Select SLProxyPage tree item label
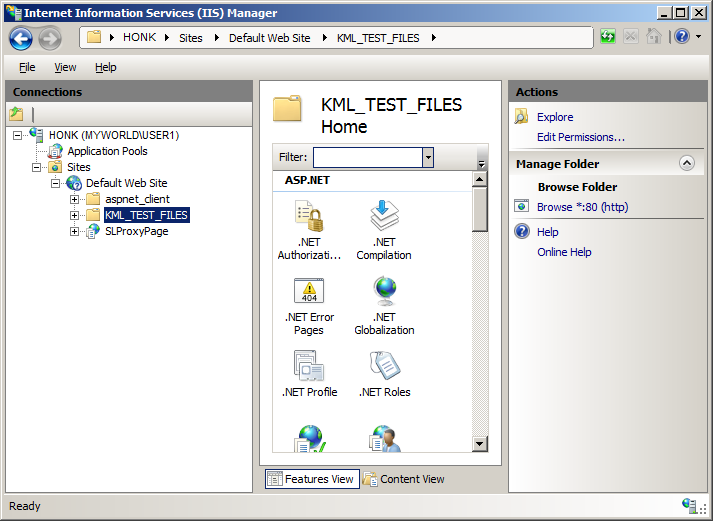This screenshot has height=521, width=713. click(136, 231)
